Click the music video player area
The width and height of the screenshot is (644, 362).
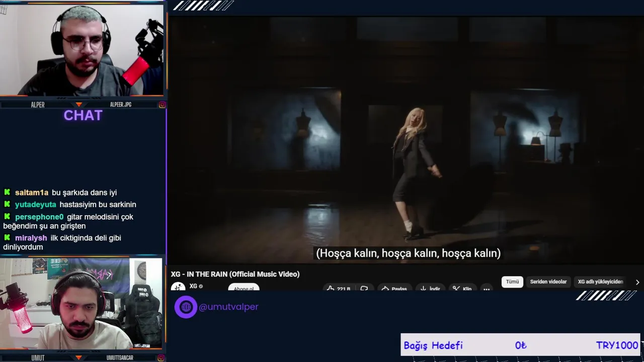[406, 140]
